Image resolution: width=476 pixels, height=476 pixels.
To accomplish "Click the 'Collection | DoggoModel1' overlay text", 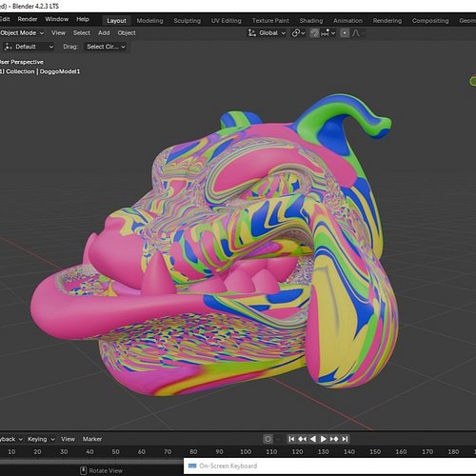I will pos(43,71).
